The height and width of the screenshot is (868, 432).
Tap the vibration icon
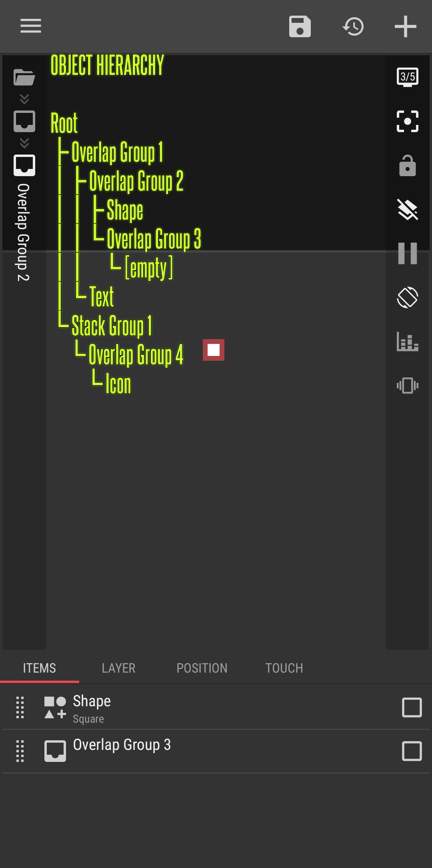[x=408, y=386]
